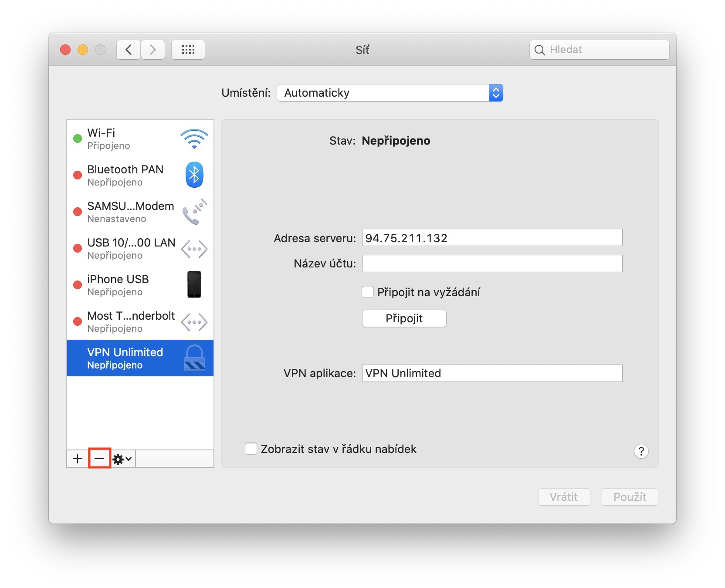
Task: Click the VPN Unlimited lock icon
Action: [x=194, y=358]
